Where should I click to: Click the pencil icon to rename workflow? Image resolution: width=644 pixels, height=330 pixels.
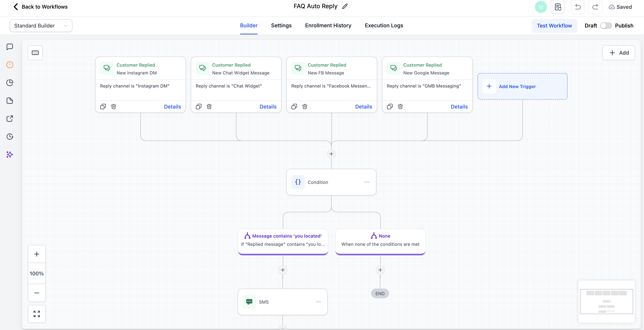tap(345, 7)
